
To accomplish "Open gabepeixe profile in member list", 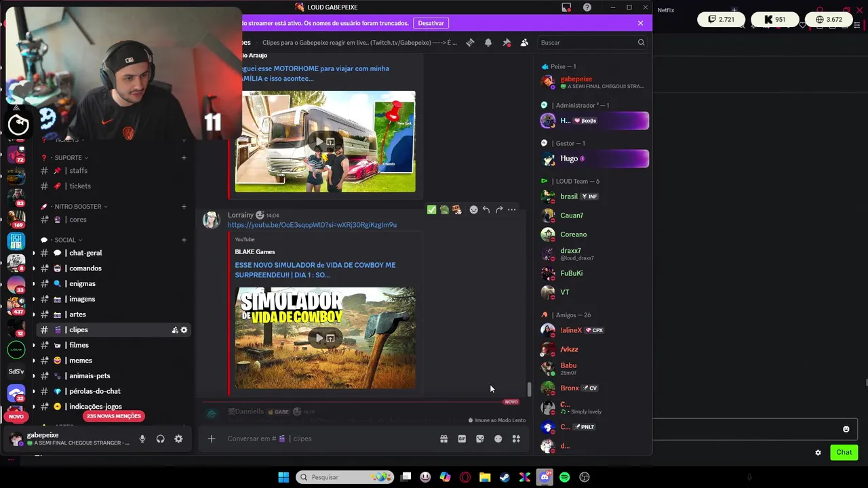I will click(x=594, y=82).
